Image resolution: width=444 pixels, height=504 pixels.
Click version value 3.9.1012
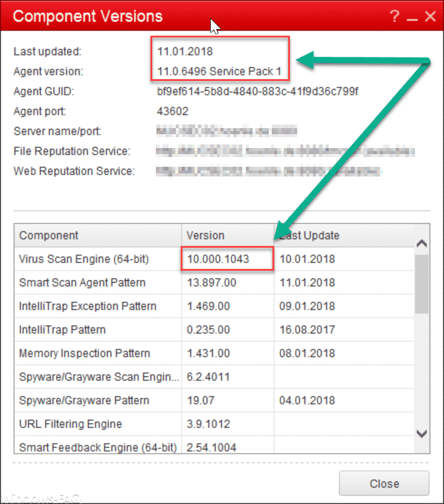click(208, 424)
